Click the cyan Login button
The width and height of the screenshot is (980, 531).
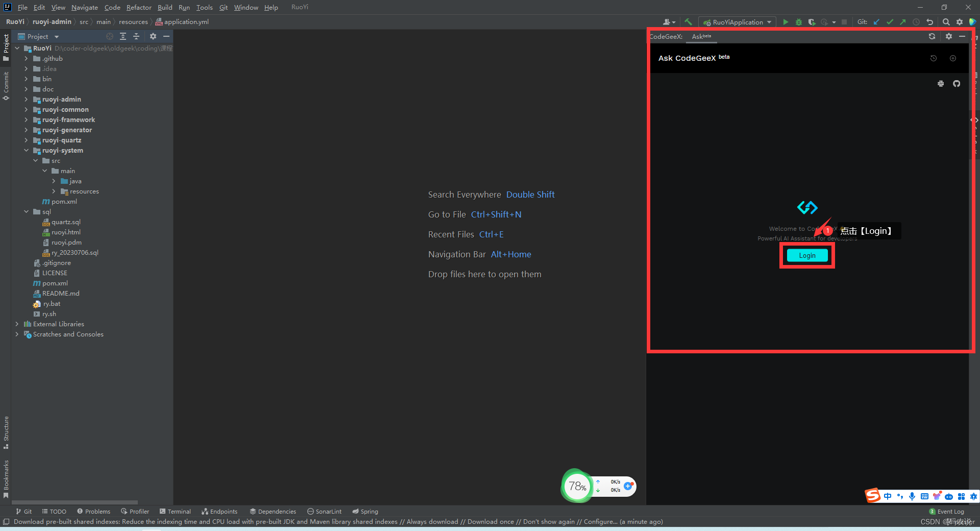(807, 255)
